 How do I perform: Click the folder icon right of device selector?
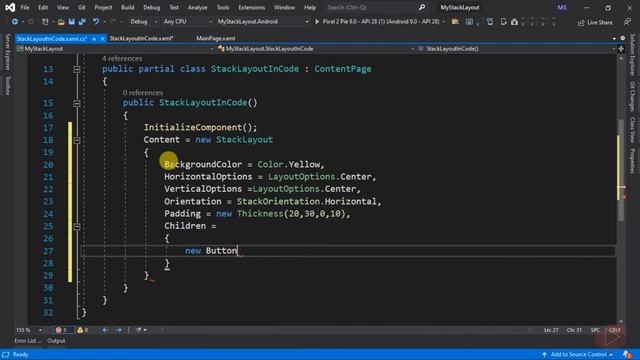click(455, 22)
